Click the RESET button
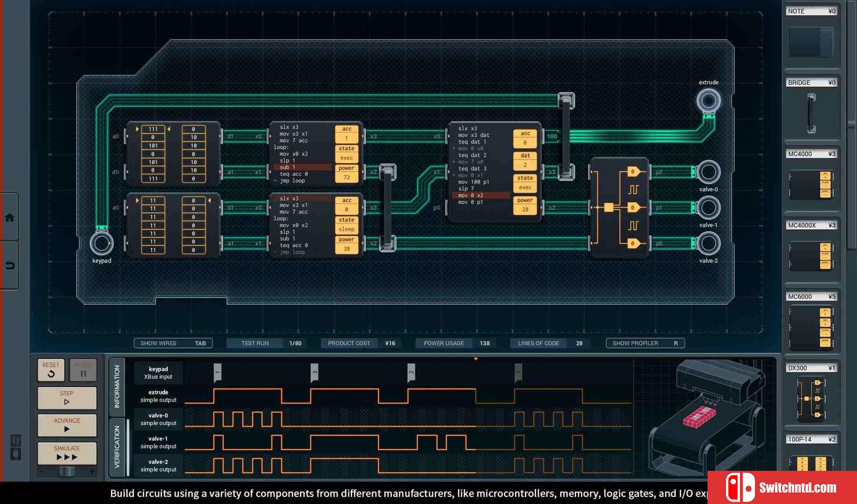Viewport: 857px width, 504px height. pos(51,370)
